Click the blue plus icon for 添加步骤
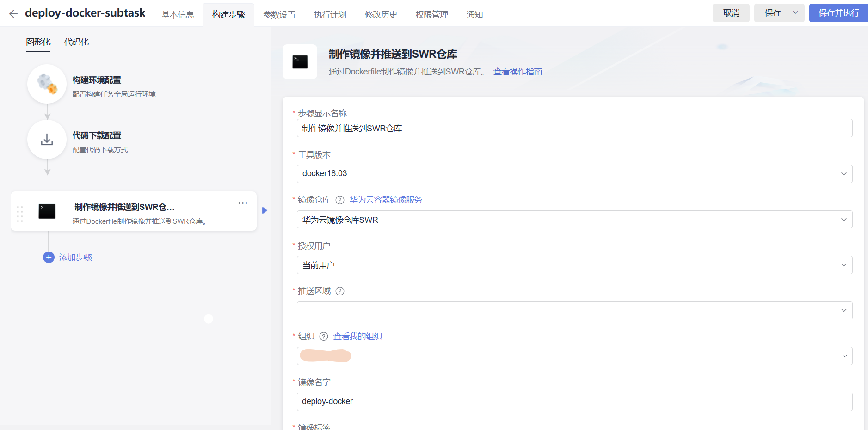Screen dimensions: 868x430 (49, 258)
